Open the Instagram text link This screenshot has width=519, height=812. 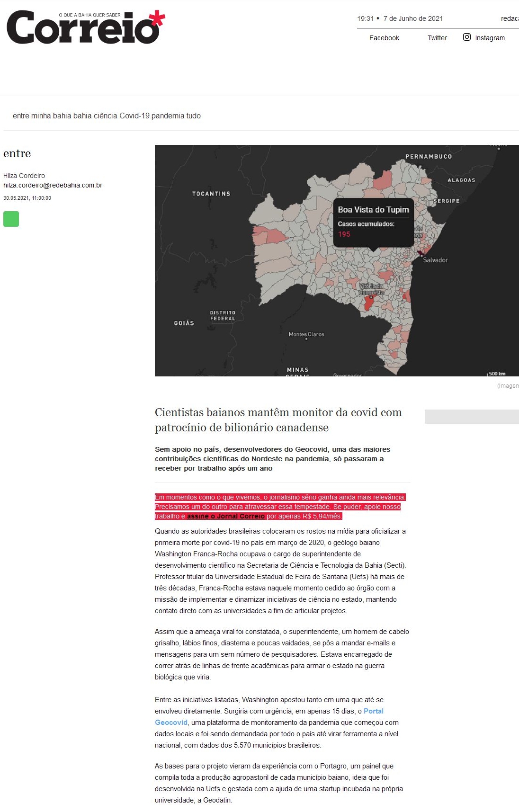pos(490,38)
